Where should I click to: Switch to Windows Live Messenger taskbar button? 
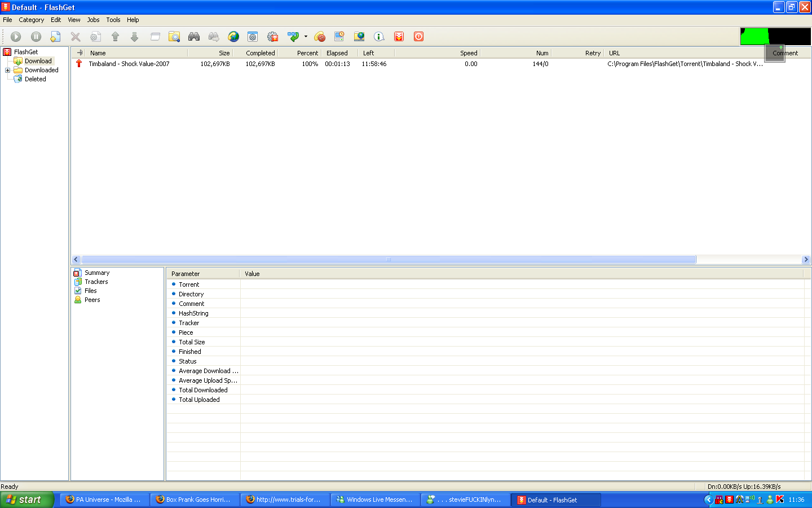(x=375, y=500)
